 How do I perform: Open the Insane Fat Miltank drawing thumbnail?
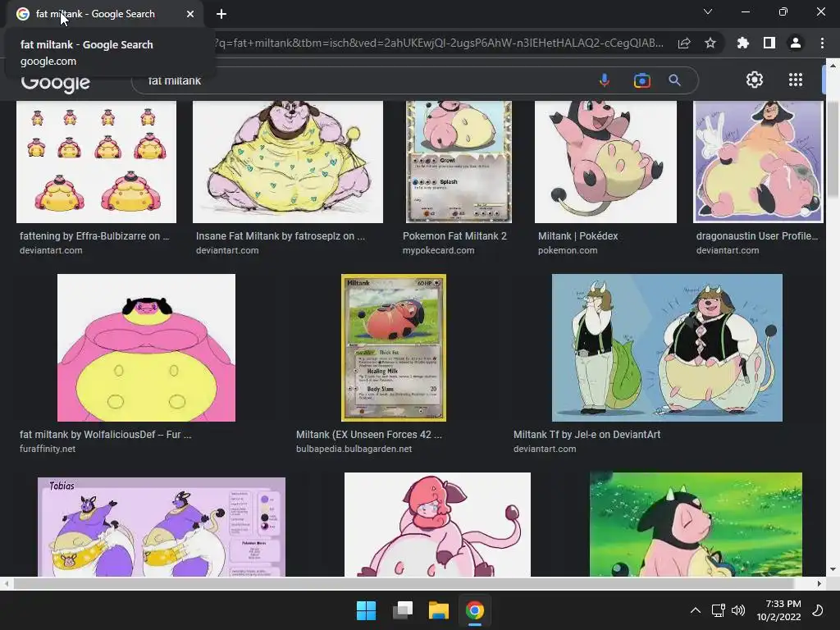click(x=288, y=162)
